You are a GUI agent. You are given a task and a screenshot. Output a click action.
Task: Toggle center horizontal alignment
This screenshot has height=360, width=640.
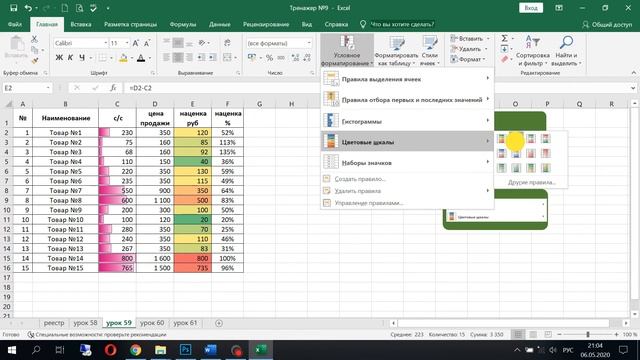(x=178, y=58)
